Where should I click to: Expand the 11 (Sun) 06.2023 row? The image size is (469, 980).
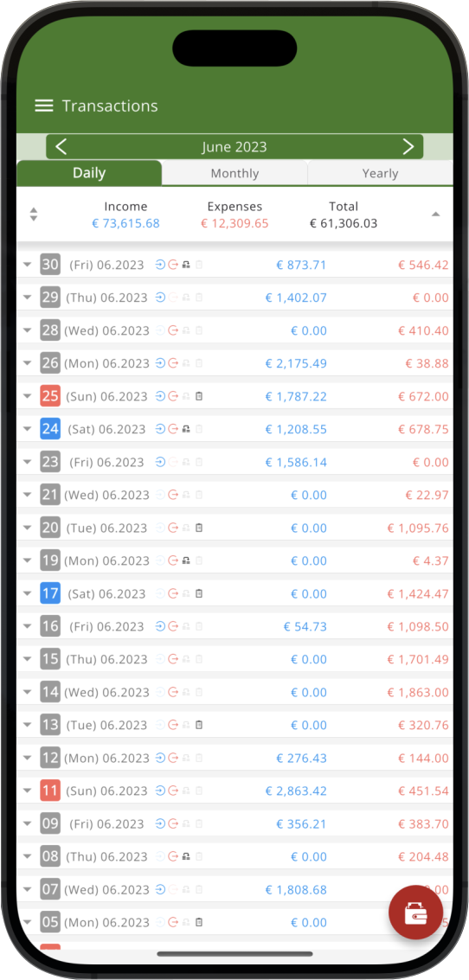pos(27,791)
